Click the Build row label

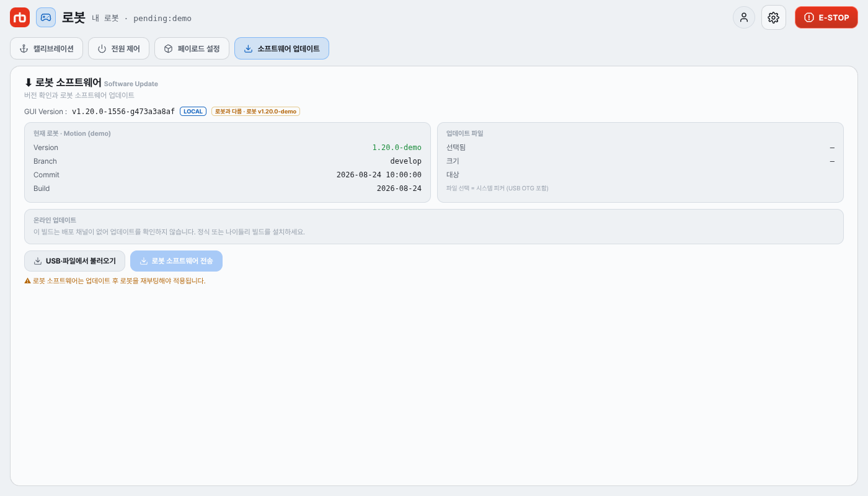coord(42,188)
